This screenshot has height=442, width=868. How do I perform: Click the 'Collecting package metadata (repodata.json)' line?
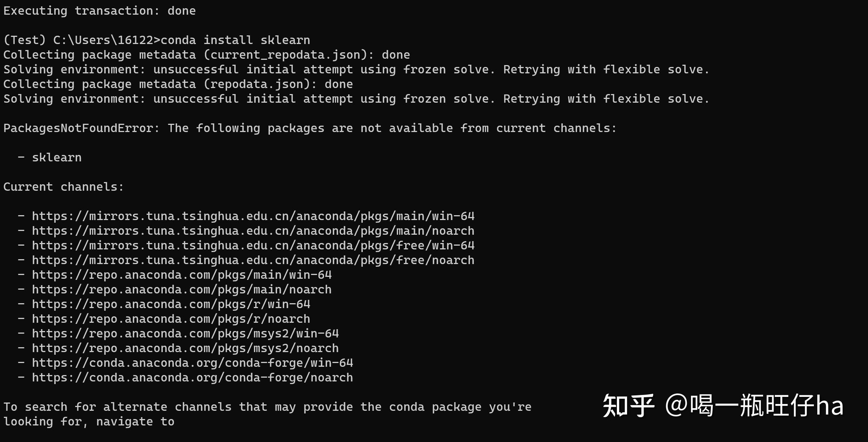(178, 84)
